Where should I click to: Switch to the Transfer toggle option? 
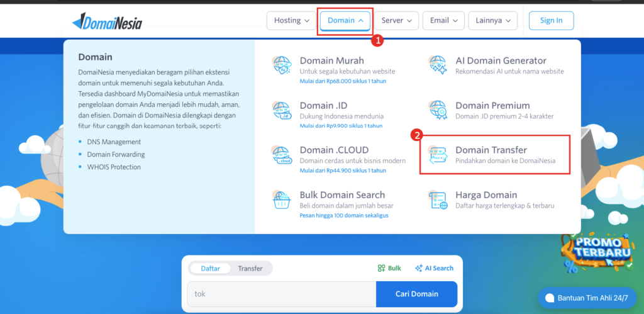(250, 269)
